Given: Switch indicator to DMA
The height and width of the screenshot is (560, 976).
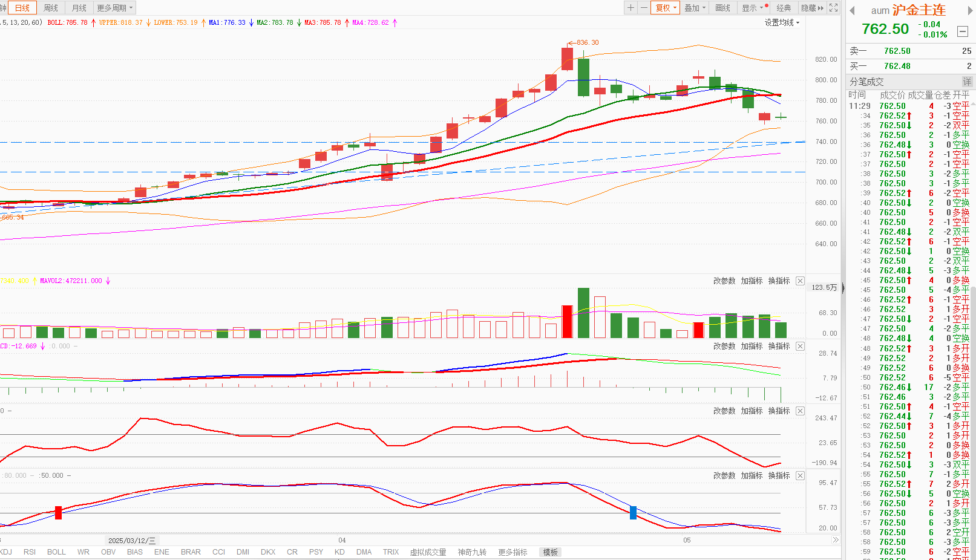Looking at the screenshot, I should (x=364, y=552).
